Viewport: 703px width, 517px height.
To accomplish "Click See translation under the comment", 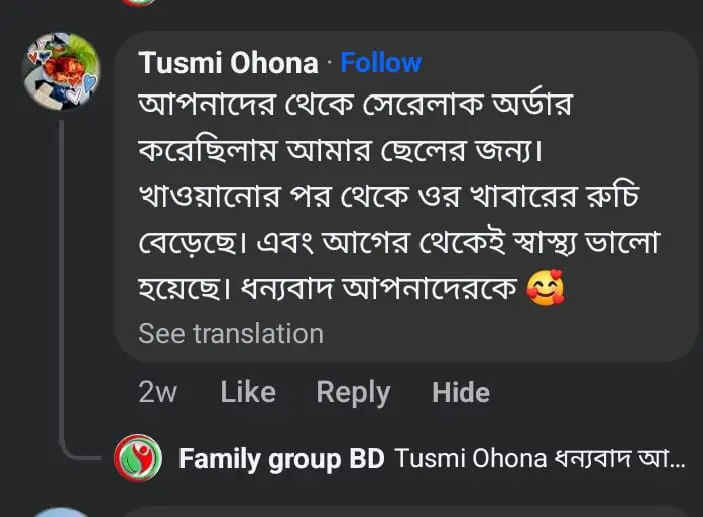I will [231, 333].
